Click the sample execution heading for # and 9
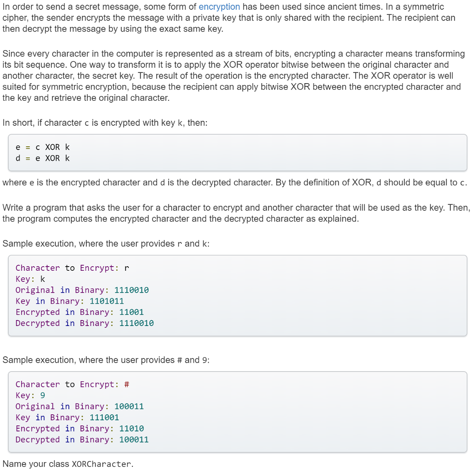 pos(106,360)
